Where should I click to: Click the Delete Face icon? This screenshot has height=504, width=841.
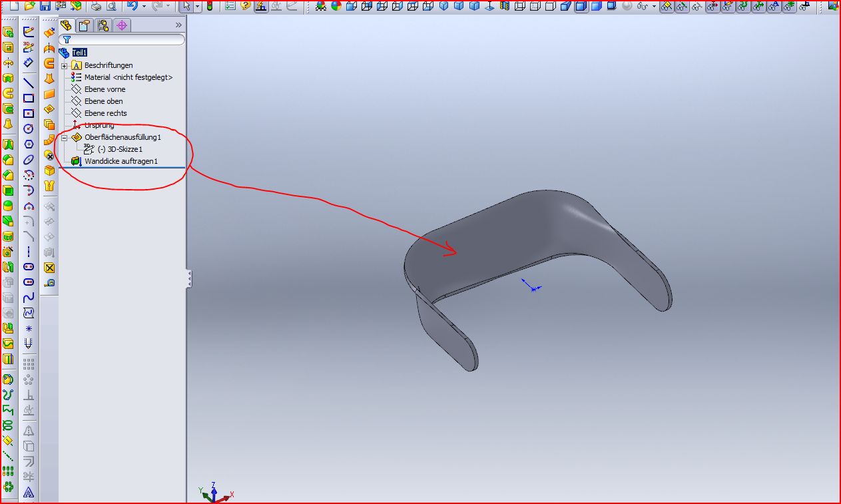49,155
